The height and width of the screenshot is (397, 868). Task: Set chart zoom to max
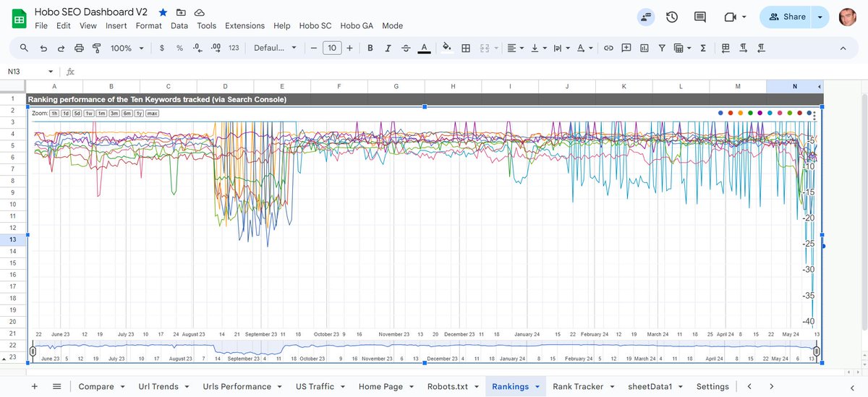coord(152,114)
